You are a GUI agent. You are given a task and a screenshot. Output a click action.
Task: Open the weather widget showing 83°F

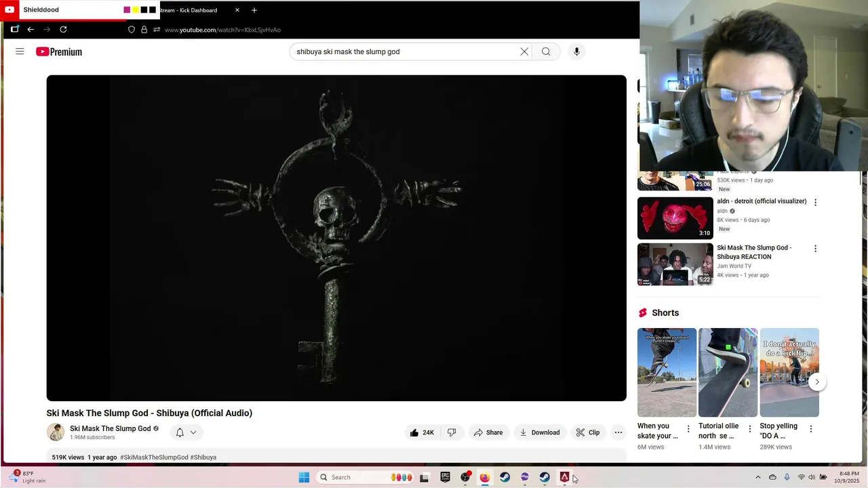click(27, 477)
